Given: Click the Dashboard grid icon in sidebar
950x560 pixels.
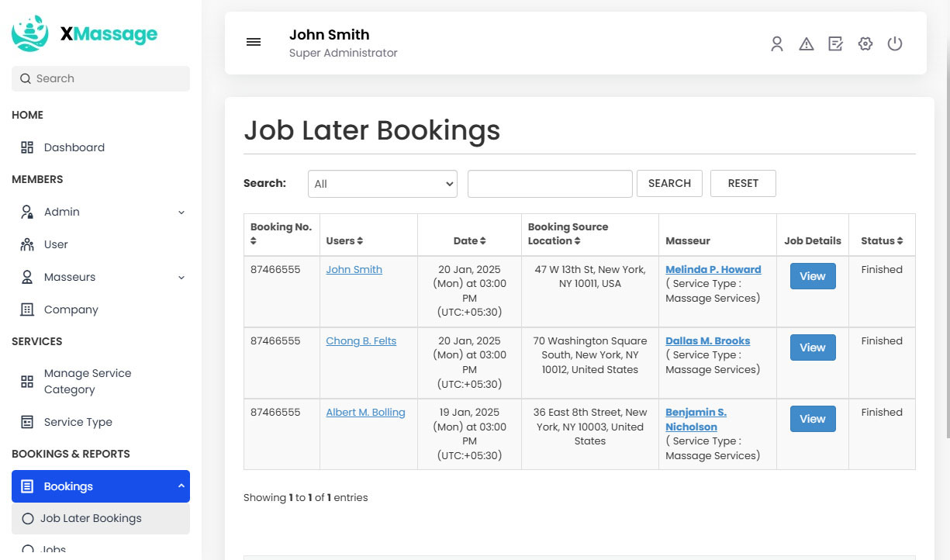Looking at the screenshot, I should point(27,147).
